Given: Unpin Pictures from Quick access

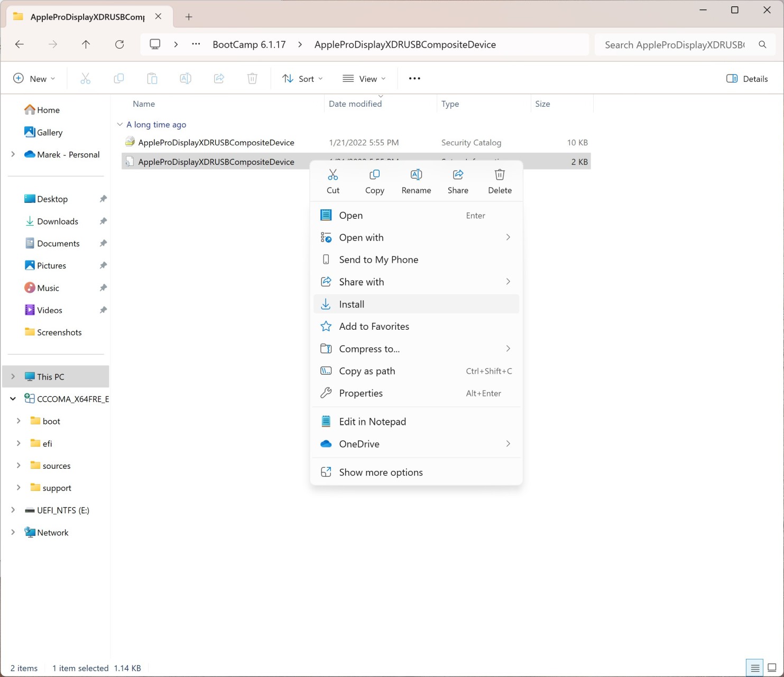Looking at the screenshot, I should [x=103, y=265].
